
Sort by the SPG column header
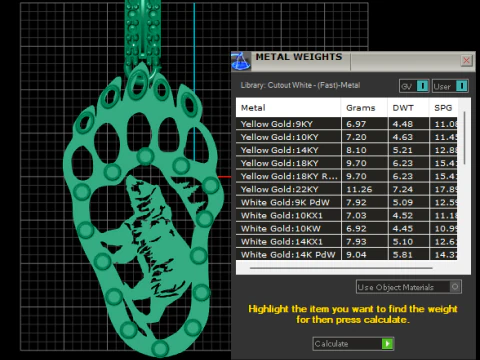tap(443, 108)
